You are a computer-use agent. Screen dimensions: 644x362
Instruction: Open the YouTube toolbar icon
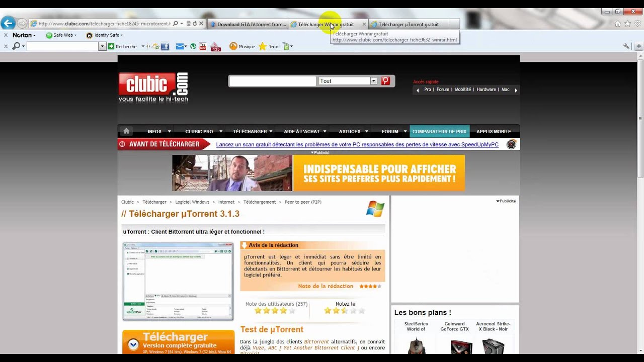tap(203, 46)
